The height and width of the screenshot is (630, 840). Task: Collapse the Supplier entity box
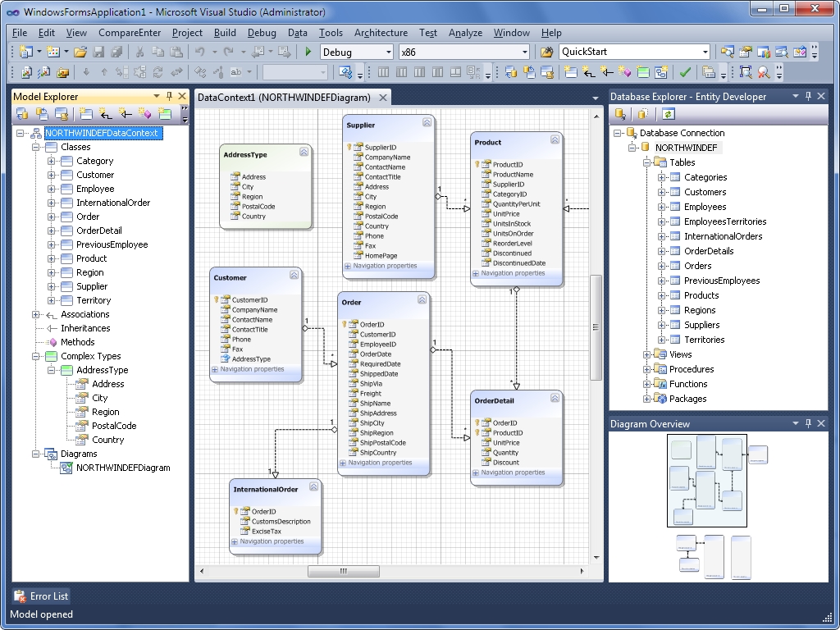click(427, 122)
